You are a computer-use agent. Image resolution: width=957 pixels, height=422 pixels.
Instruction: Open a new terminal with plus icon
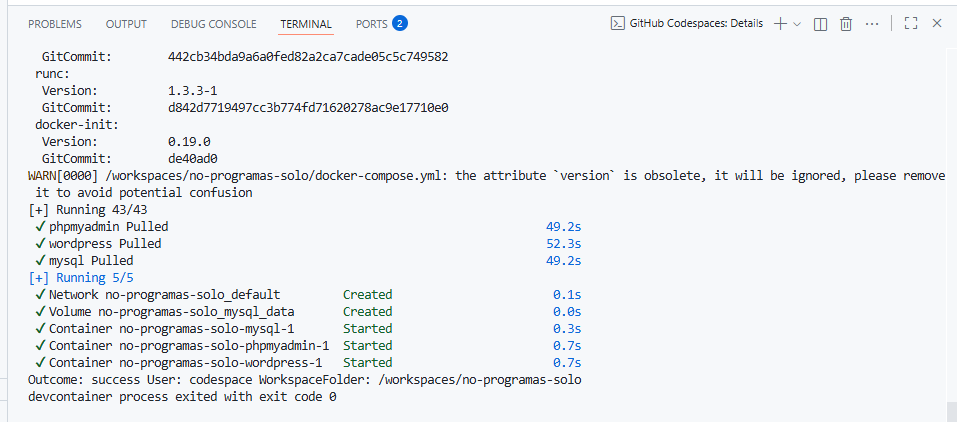[x=780, y=23]
